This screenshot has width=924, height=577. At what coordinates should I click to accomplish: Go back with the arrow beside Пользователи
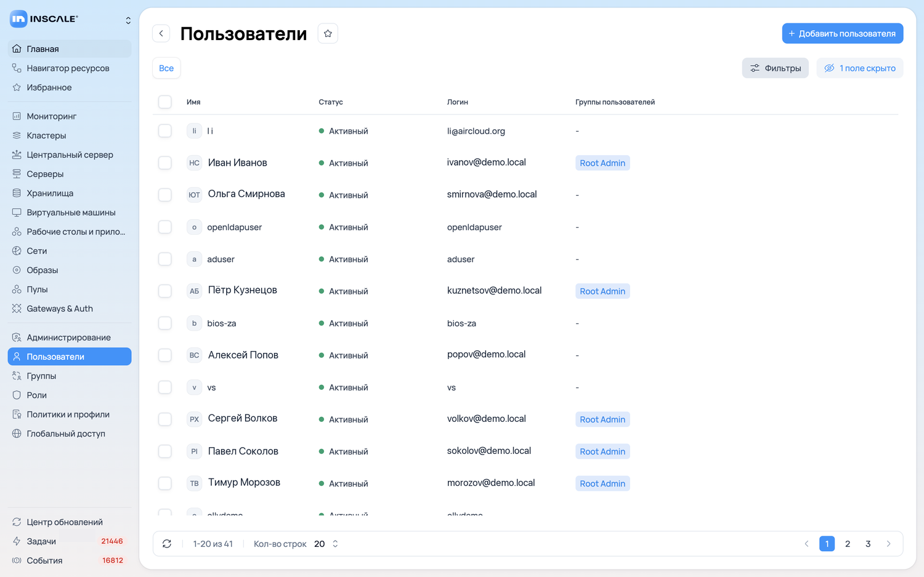coord(161,33)
